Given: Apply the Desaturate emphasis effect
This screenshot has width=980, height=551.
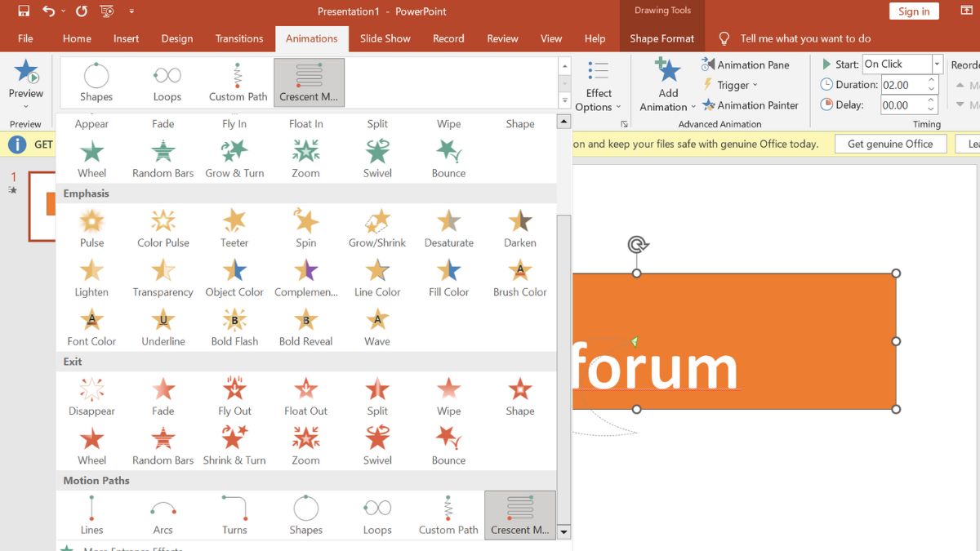Looking at the screenshot, I should [x=448, y=228].
